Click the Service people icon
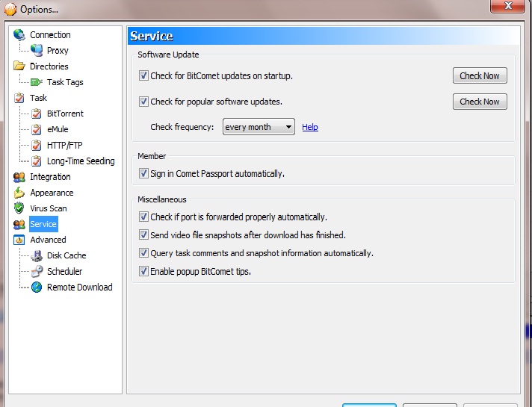The width and height of the screenshot is (532, 407). [x=19, y=224]
